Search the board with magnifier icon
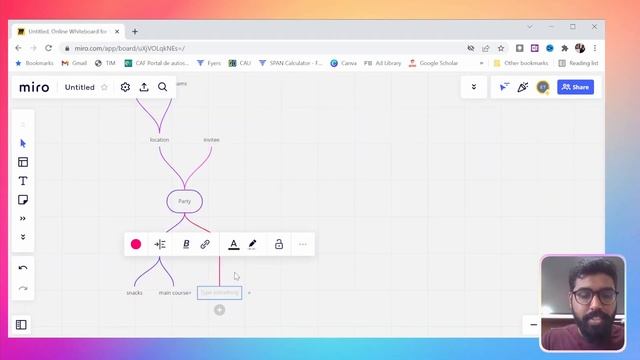Viewport: 640px width, 360px height. (x=162, y=87)
